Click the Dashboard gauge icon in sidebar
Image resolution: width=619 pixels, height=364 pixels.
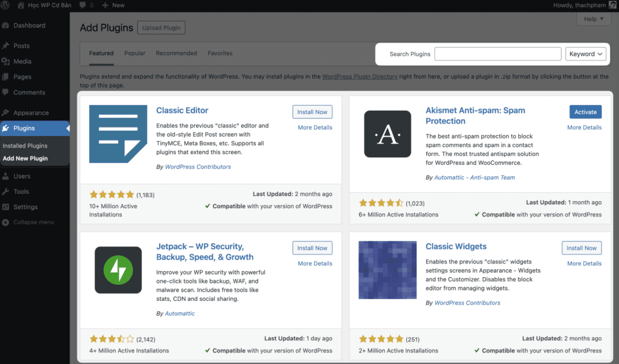[x=6, y=25]
